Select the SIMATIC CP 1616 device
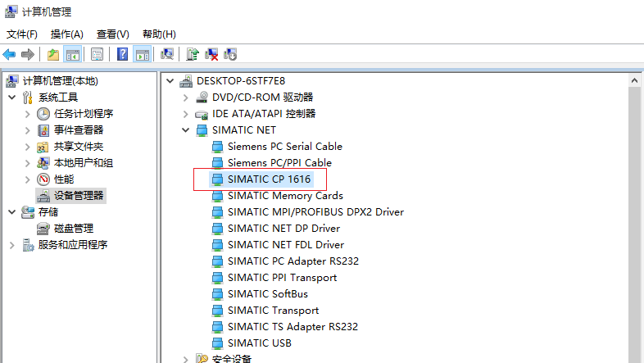Image resolution: width=644 pixels, height=363 pixels. [269, 179]
